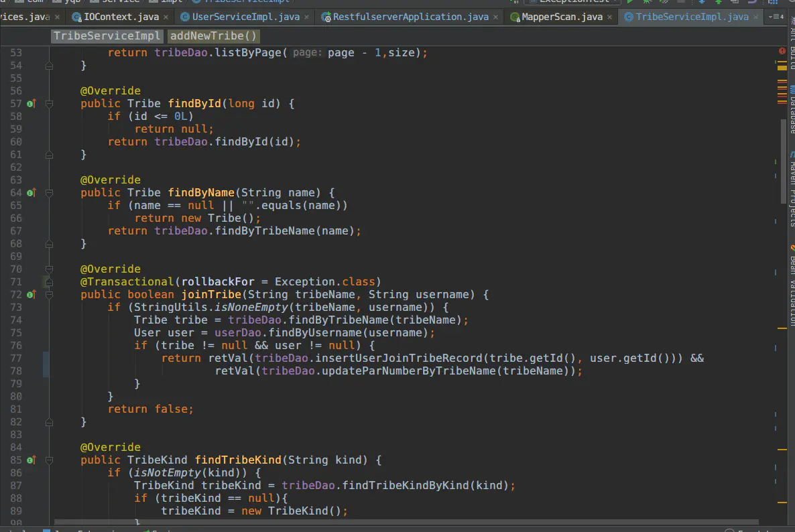Click line number 53 in the gutter
Image resolution: width=795 pixels, height=532 pixels.
[15, 53]
